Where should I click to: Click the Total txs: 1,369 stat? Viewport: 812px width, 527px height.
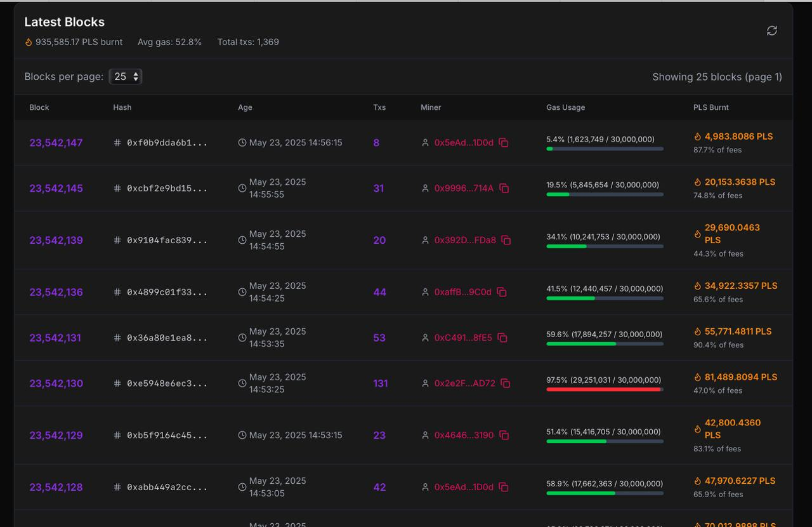[248, 42]
